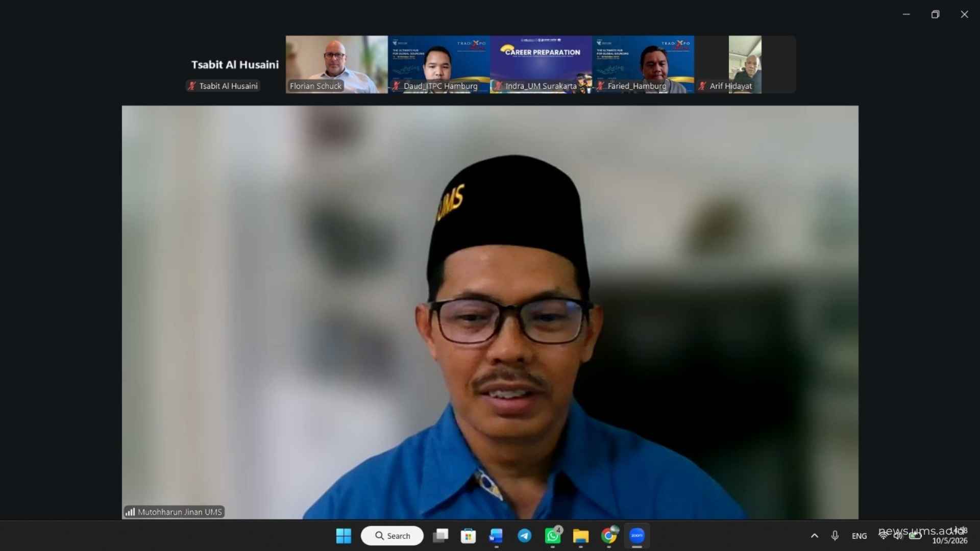Click the muted mic icon on Faried_Hamburg

tap(600, 86)
